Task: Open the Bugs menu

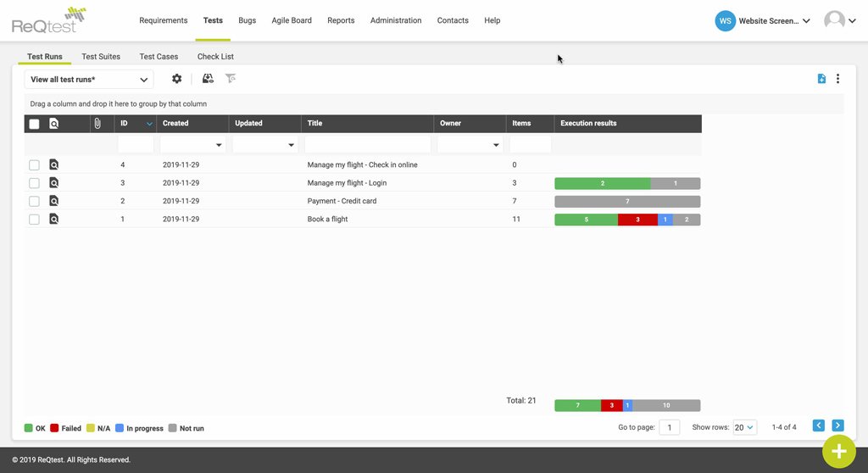Action: tap(247, 20)
